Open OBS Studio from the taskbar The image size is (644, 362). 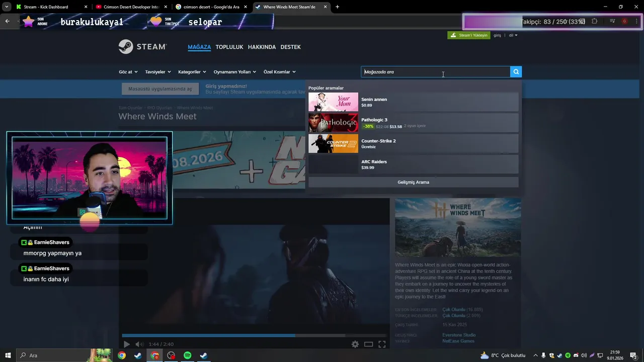(x=171, y=355)
